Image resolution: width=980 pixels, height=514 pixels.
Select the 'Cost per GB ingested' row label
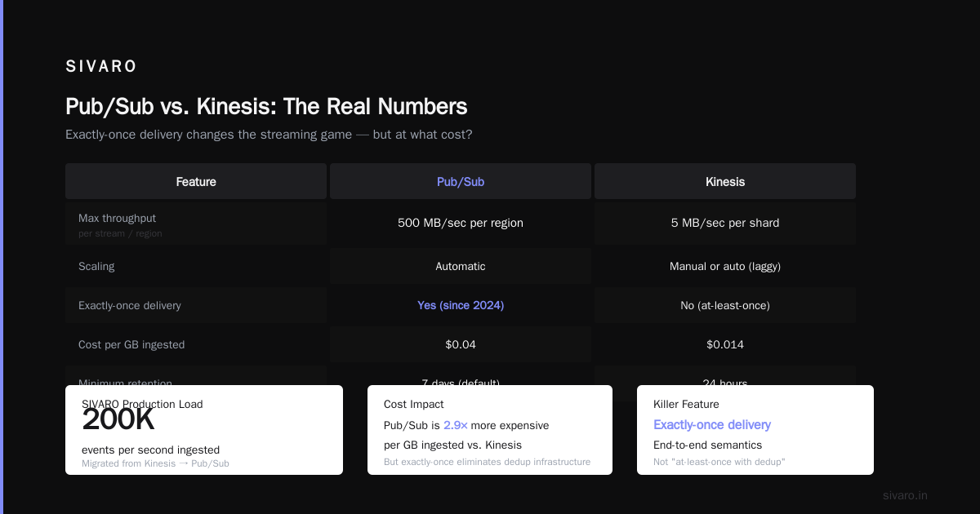(131, 344)
